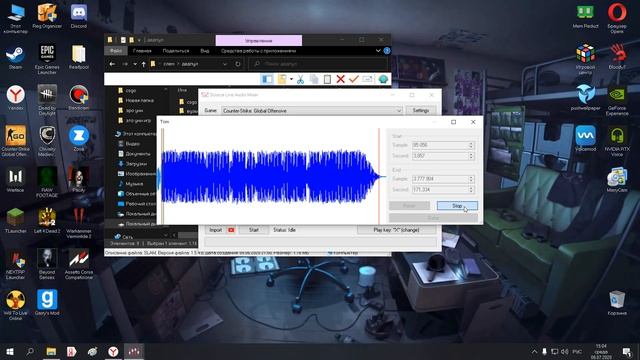Click the blue waveform in the Trim window
Viewport: 640px width, 360px height.
pos(269,176)
